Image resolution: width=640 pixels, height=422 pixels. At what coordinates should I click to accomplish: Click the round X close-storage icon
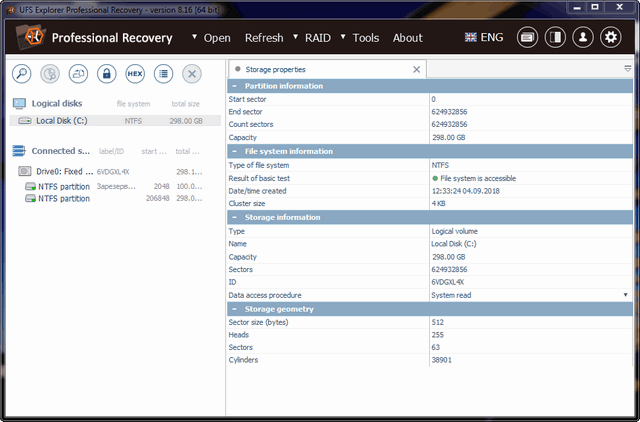tap(192, 74)
